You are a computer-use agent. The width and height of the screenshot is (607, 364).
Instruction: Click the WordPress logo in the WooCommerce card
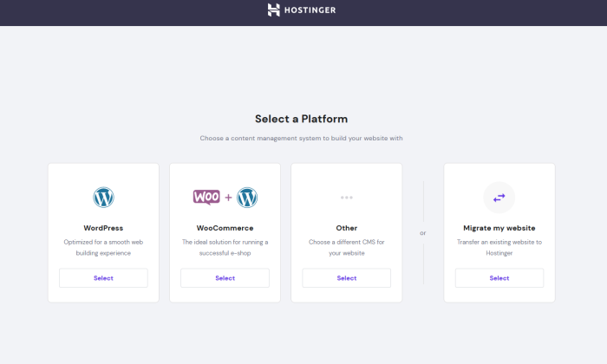247,197
